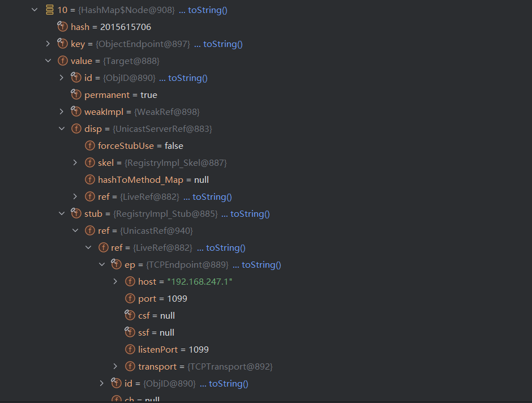The width and height of the screenshot is (532, 403).
Task: Collapse the HashMap node 10 entry
Action: pyautogui.click(x=35, y=10)
